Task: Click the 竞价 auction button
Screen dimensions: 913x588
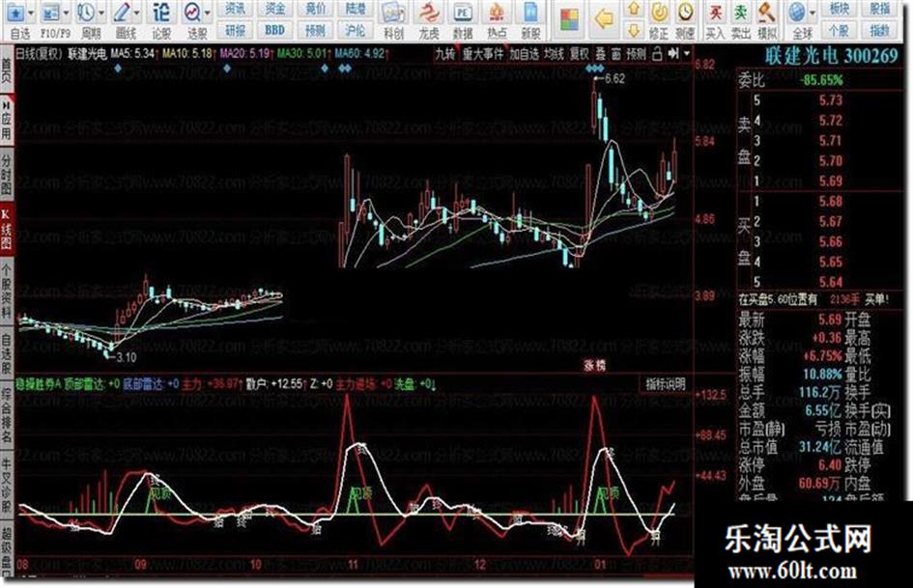Action: [315, 9]
